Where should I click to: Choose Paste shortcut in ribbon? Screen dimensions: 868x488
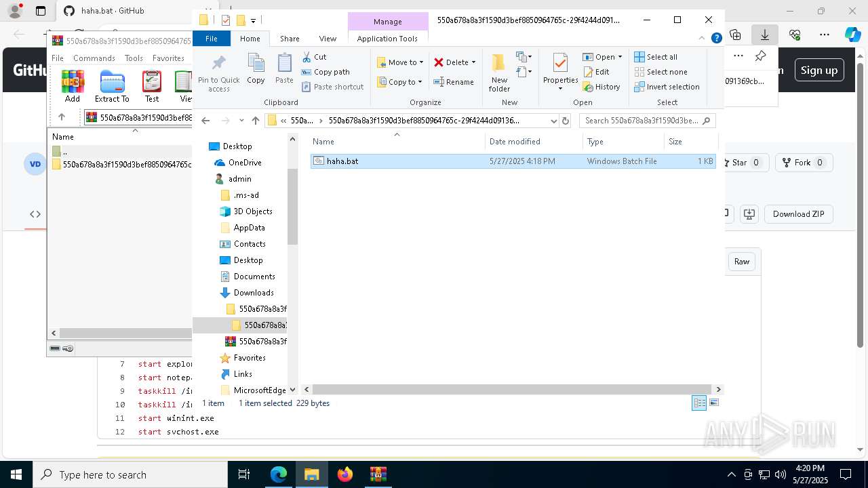click(x=332, y=87)
